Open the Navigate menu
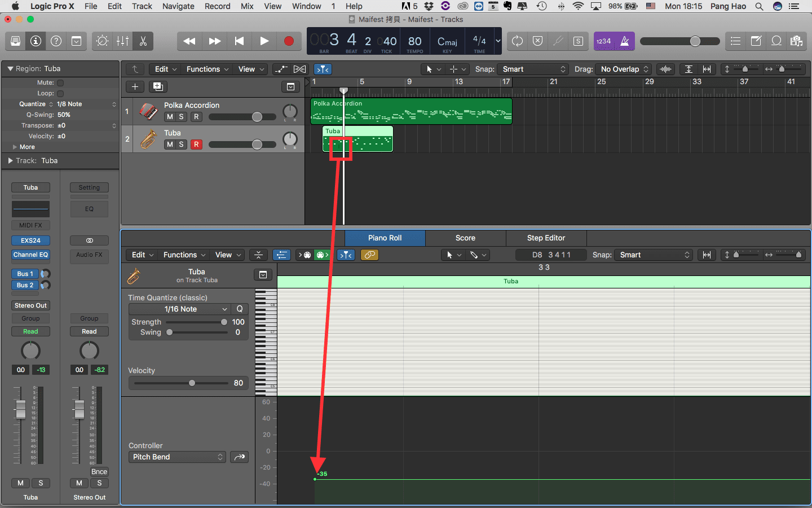The image size is (812, 508). click(178, 6)
